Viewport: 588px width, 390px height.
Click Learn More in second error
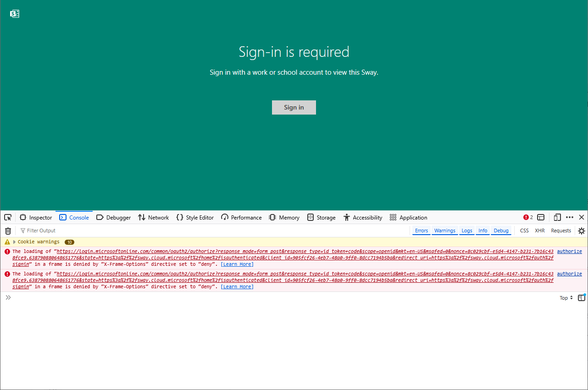(237, 286)
